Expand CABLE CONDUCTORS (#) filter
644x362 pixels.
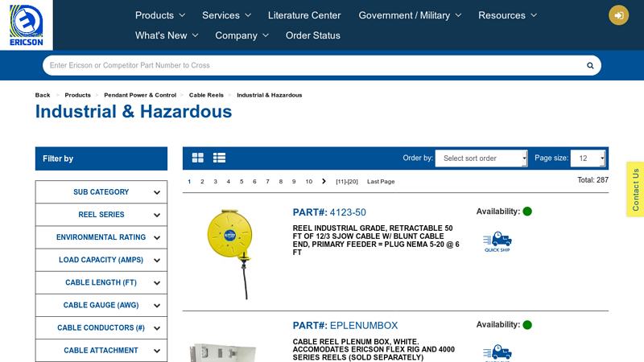coord(101,327)
